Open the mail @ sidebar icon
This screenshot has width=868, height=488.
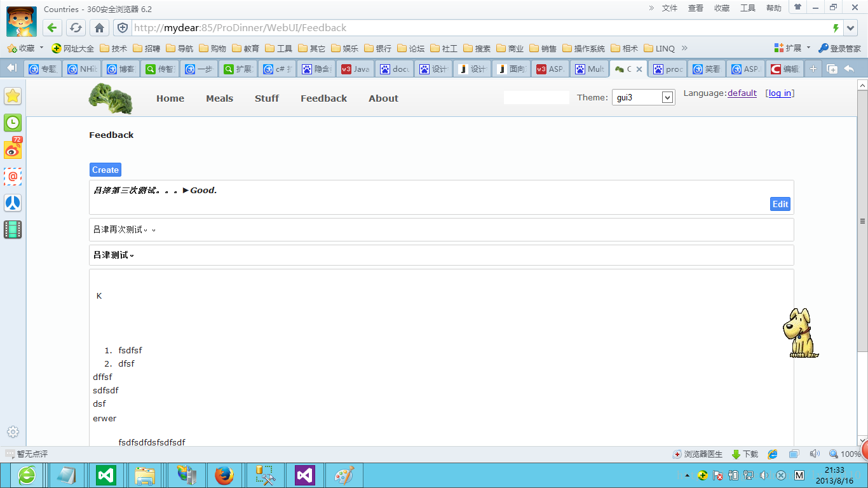pos(13,176)
